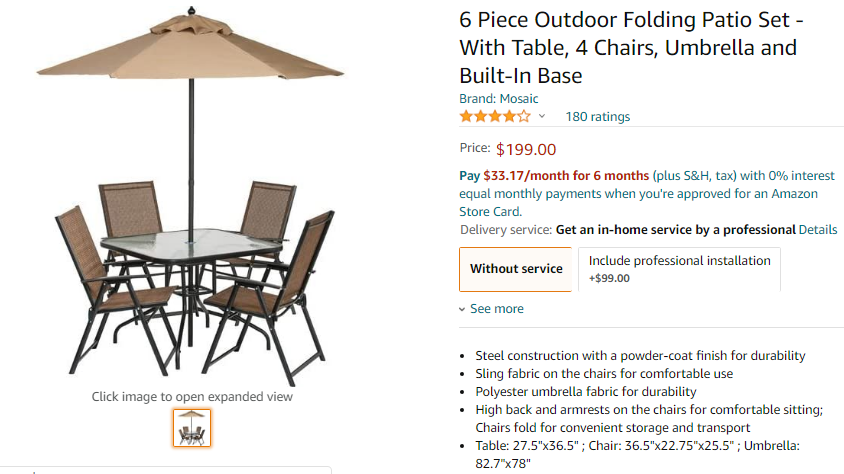Viewport: 844px width, 474px height.
Task: Open the 180 ratings link
Action: (598, 116)
